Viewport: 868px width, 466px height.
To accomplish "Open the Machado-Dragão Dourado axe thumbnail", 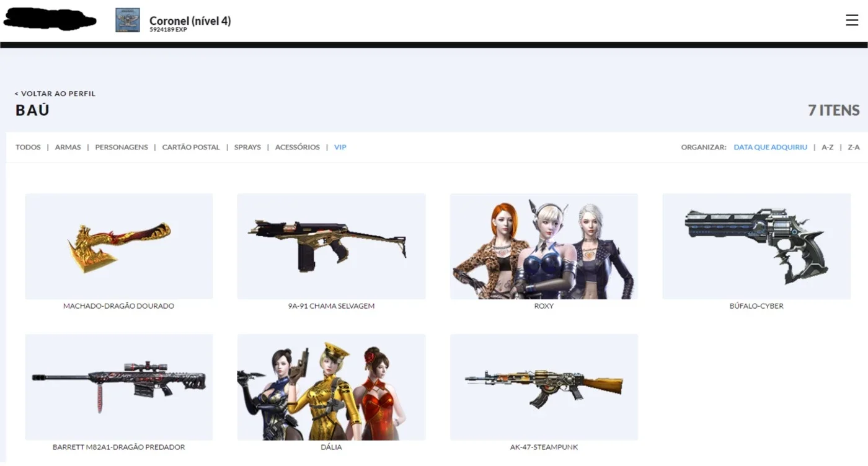I will [x=119, y=247].
